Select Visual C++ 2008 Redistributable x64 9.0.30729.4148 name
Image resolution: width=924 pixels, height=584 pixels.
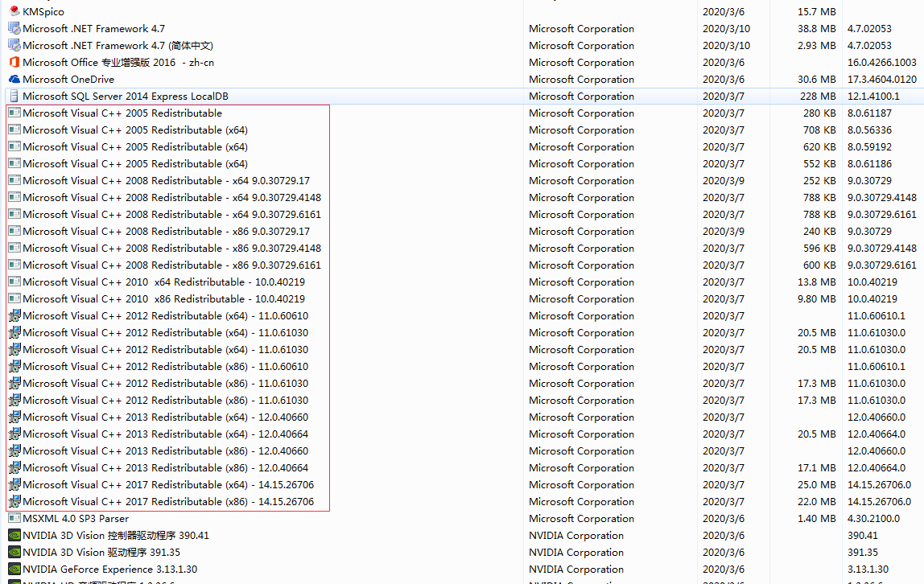171,197
